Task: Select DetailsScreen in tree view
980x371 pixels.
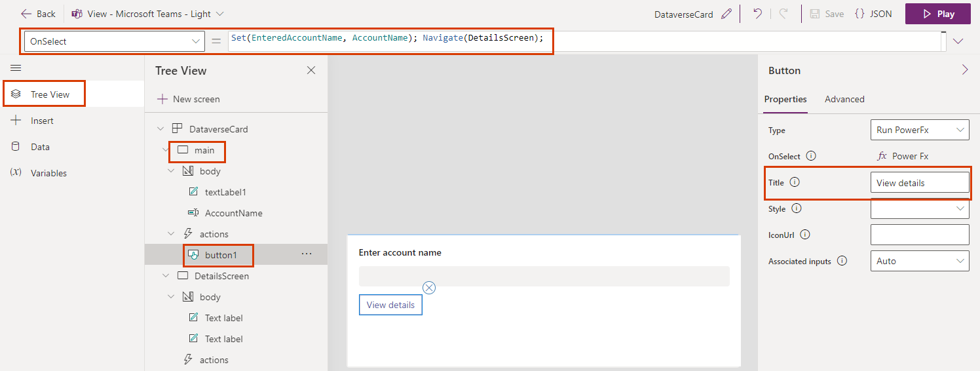Action: click(221, 276)
